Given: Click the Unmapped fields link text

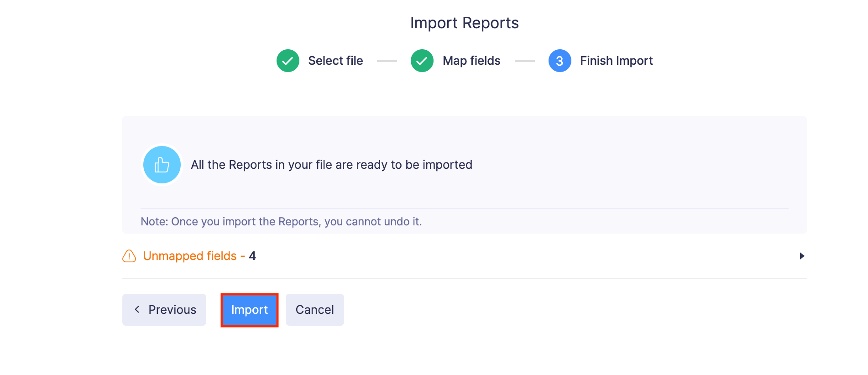Looking at the screenshot, I should [190, 256].
